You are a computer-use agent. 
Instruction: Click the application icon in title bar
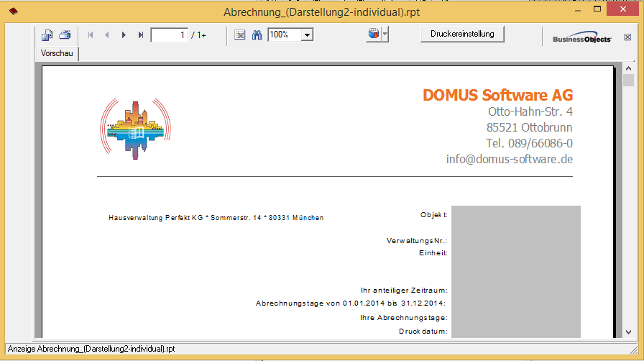pos(13,11)
